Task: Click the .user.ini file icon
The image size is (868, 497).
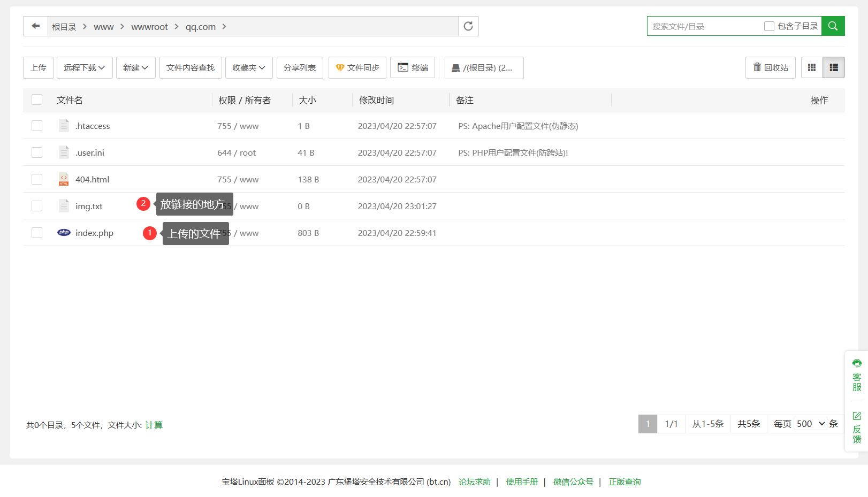Action: pyautogui.click(x=64, y=152)
